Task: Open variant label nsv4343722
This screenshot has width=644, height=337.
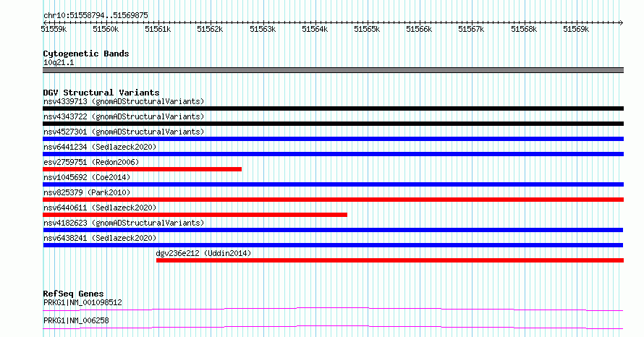Action: [124, 116]
